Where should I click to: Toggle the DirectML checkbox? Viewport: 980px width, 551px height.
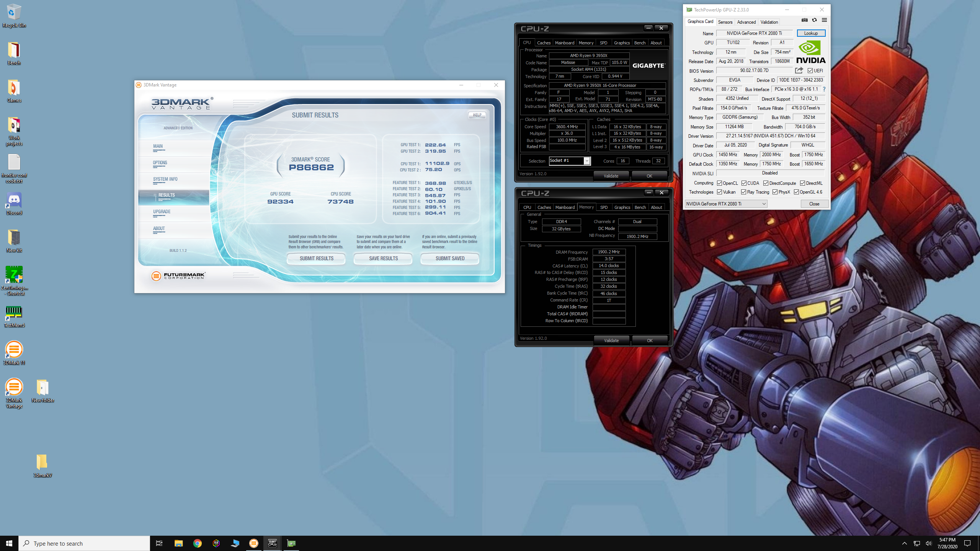pos(802,183)
